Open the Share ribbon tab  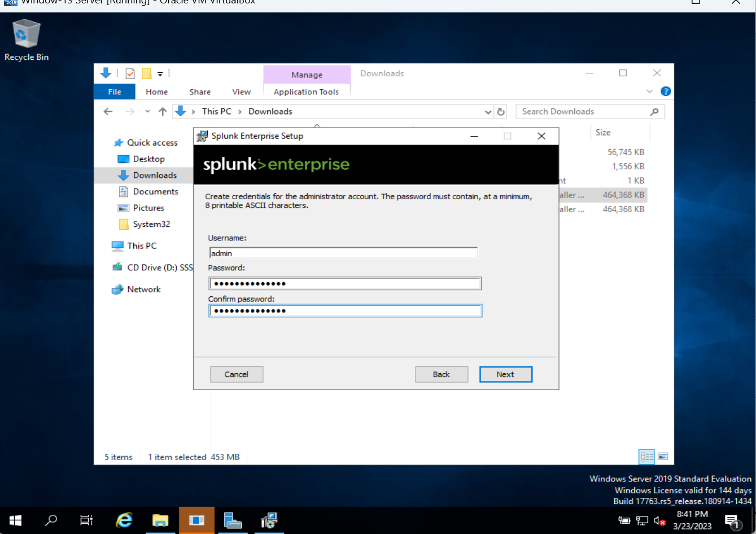[200, 91]
